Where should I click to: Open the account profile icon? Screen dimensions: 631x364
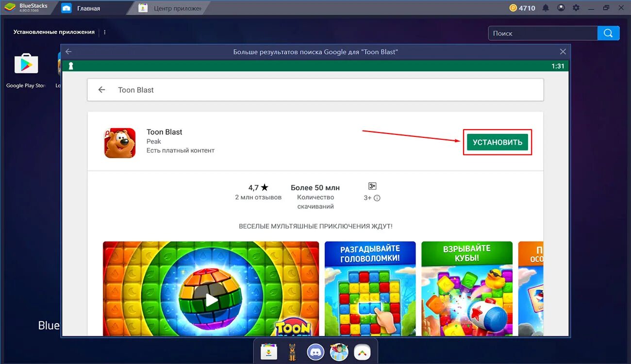(x=561, y=8)
